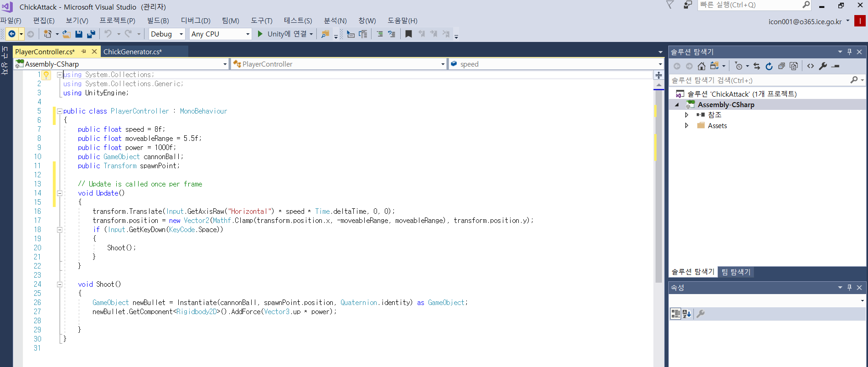The image size is (868, 367).
Task: Switch to the 팀 탐색기 tab
Action: (x=736, y=272)
